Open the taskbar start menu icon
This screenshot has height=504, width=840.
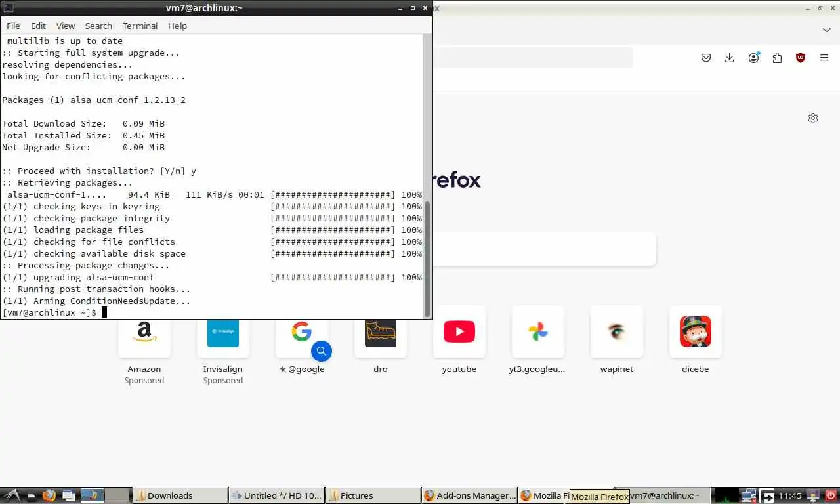tap(11, 495)
